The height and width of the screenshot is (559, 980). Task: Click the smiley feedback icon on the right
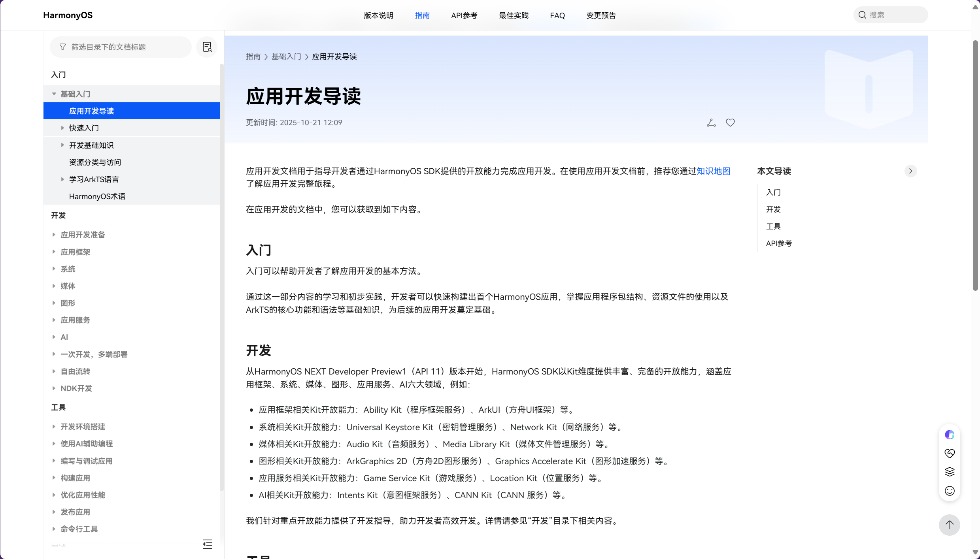click(950, 491)
